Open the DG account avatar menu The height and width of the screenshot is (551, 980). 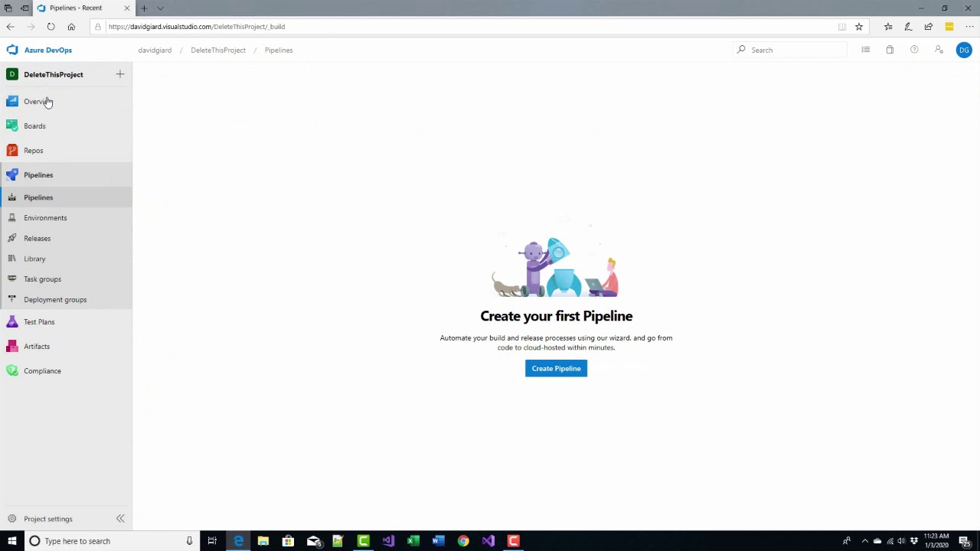[964, 50]
